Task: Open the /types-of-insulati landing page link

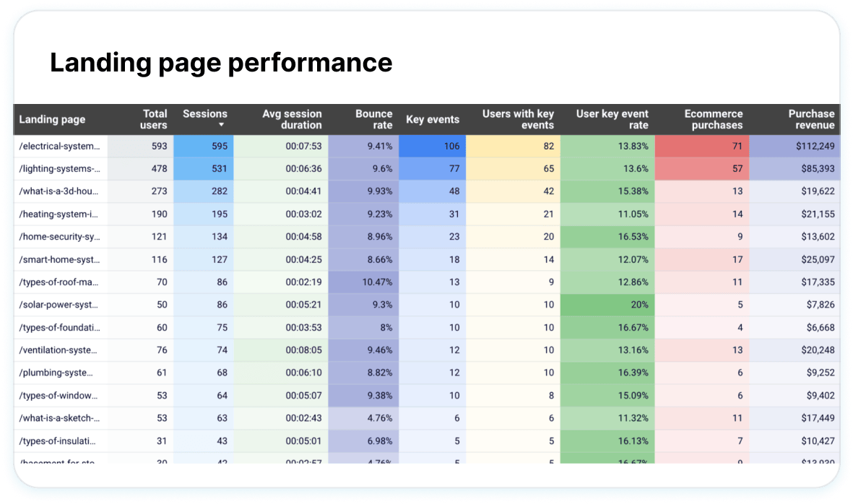Action: coord(56,440)
